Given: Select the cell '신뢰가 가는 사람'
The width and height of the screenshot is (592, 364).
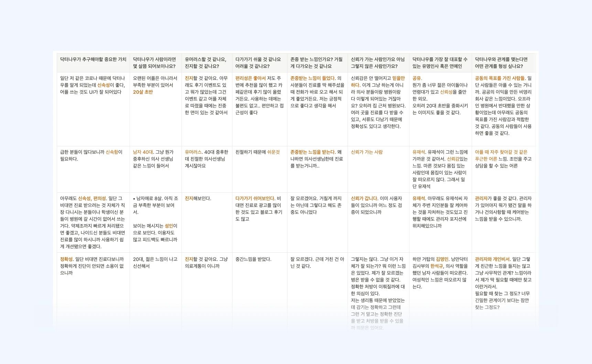Looking at the screenshot, I should coord(378,169).
